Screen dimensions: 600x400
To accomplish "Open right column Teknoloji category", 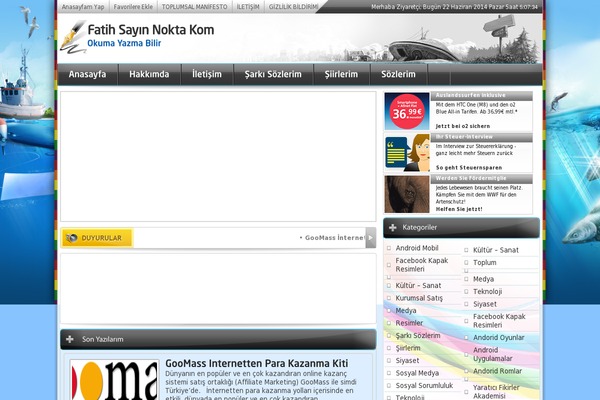I will 488,292.
